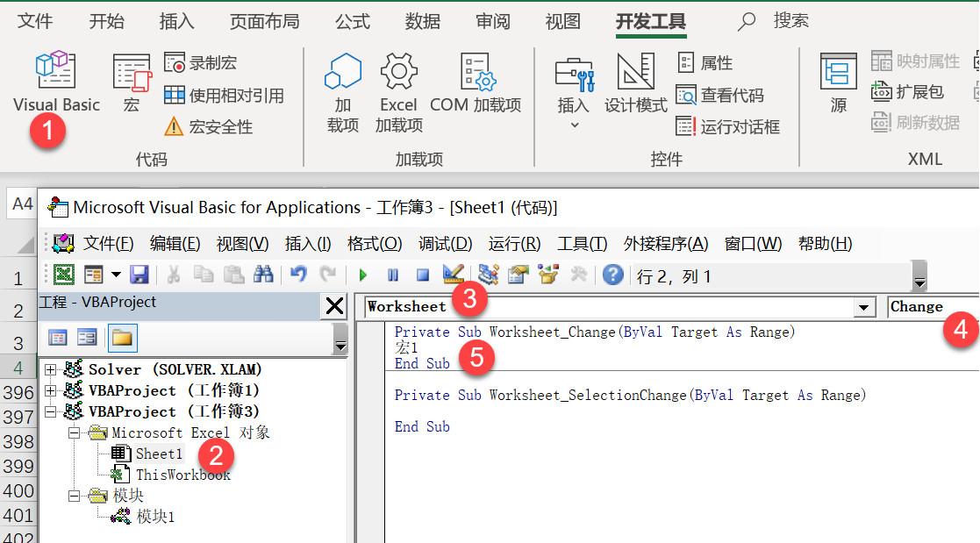
Task: Open the VBA 视图(V) menu
Action: (x=242, y=243)
